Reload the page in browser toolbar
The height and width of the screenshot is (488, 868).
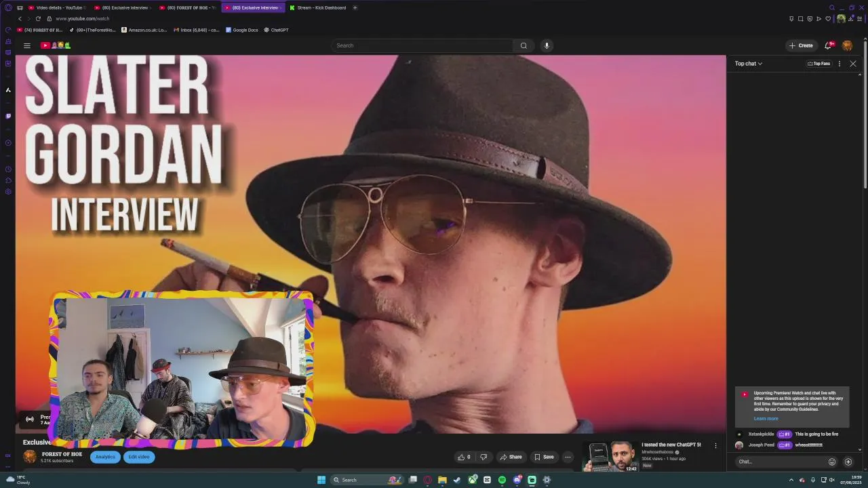click(x=38, y=18)
